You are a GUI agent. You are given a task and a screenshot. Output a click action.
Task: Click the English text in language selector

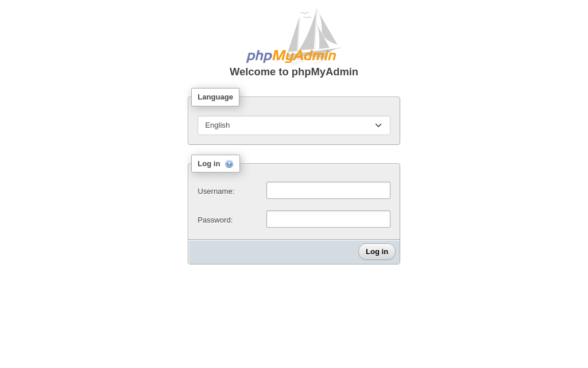pos(218,125)
